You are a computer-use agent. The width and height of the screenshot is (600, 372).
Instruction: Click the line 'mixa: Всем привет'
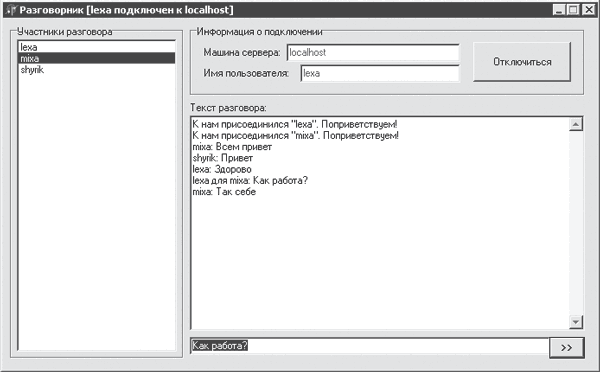tap(232, 147)
